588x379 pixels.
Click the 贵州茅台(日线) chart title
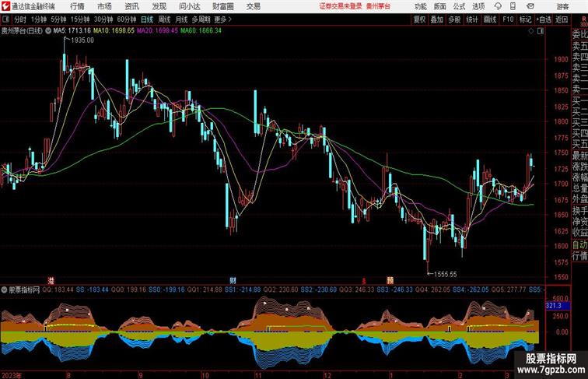[22, 31]
